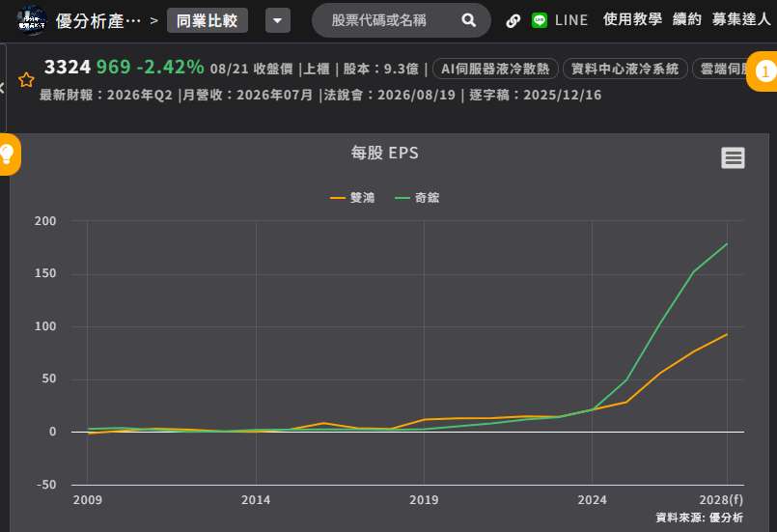Click the site logo avatar
The image size is (777, 532).
click(x=32, y=20)
